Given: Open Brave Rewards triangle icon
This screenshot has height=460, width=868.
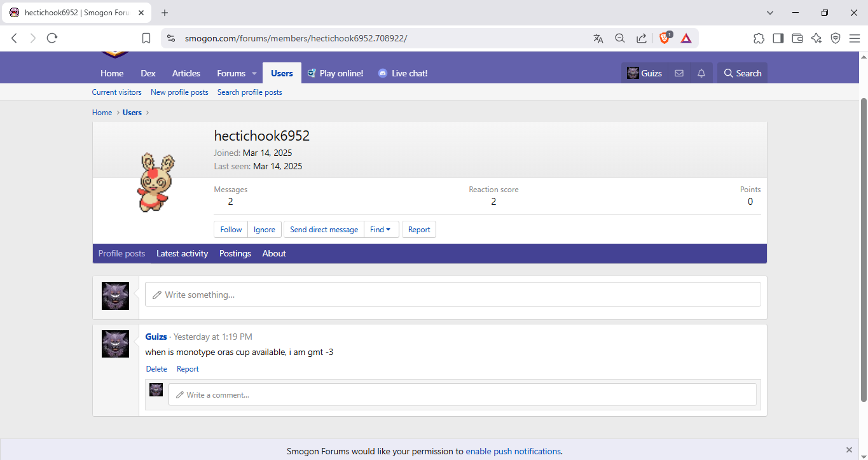Looking at the screenshot, I should [686, 38].
